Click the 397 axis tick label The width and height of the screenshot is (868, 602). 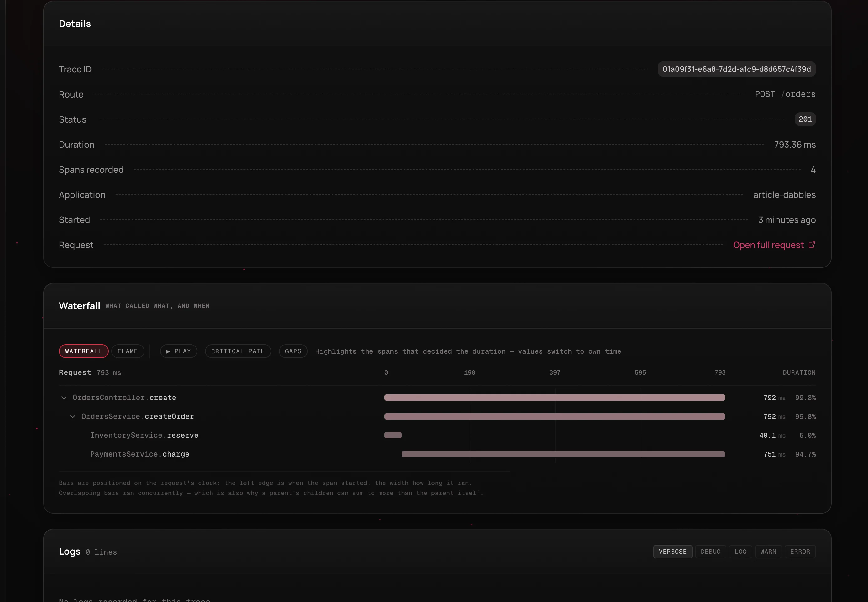tap(555, 373)
